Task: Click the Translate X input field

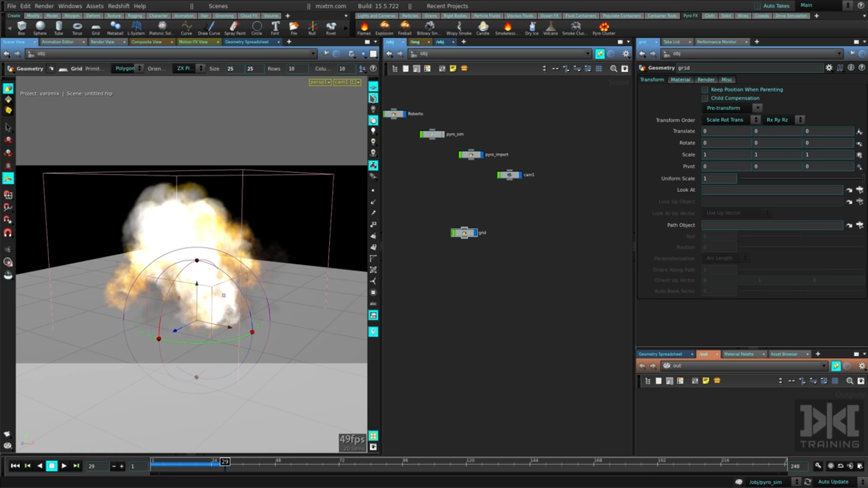Action: point(726,132)
